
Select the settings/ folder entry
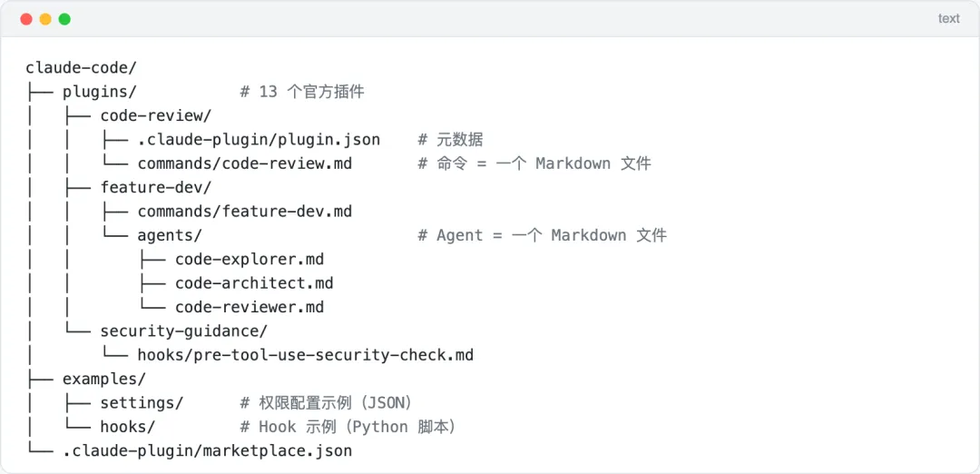142,402
